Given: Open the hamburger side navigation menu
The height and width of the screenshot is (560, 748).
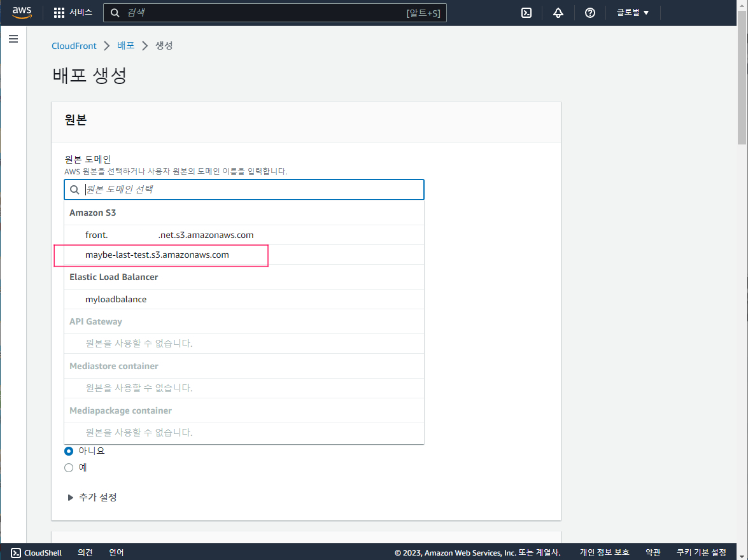Looking at the screenshot, I should (x=13, y=39).
